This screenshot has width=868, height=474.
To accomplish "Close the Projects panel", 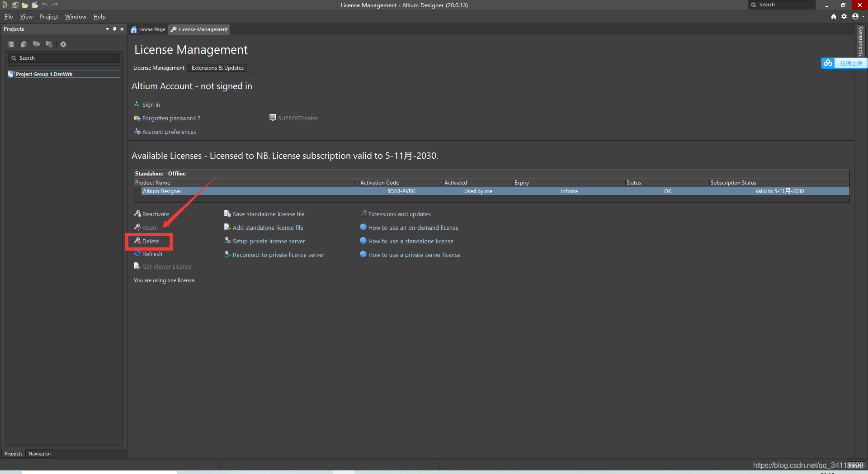I will (122, 29).
